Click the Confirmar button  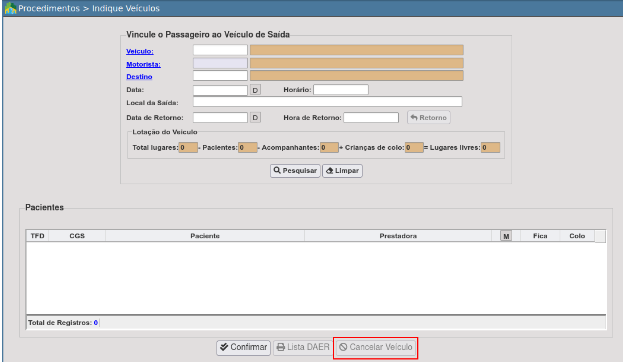tap(244, 347)
